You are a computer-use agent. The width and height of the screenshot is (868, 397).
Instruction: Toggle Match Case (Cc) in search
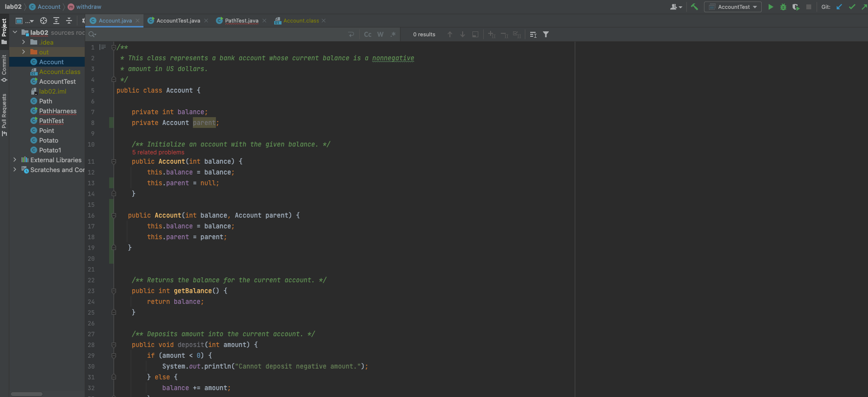point(368,34)
